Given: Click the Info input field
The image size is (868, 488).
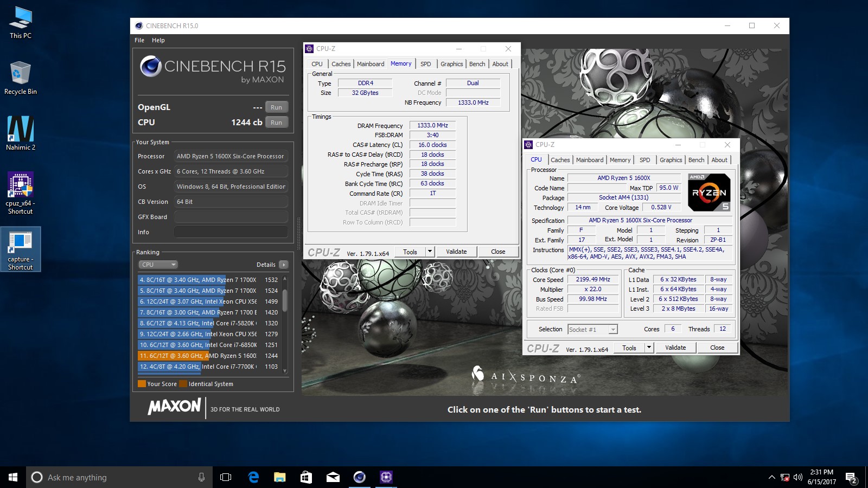Looking at the screenshot, I should click(231, 232).
